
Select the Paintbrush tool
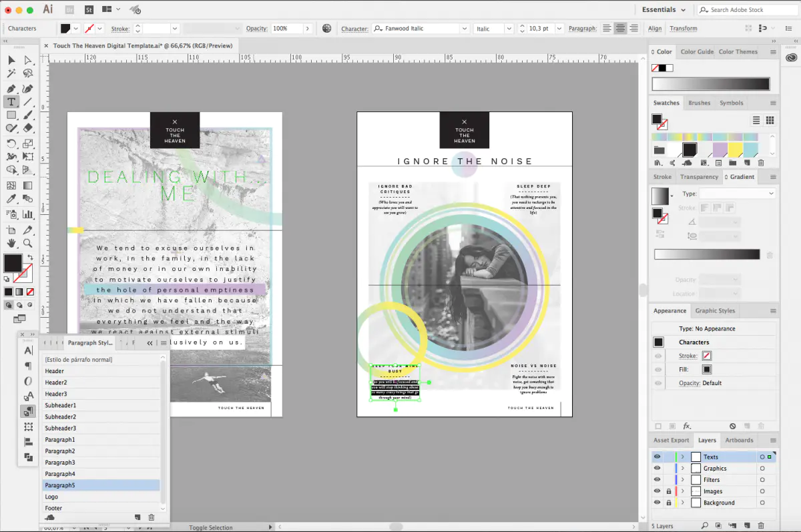pos(28,115)
